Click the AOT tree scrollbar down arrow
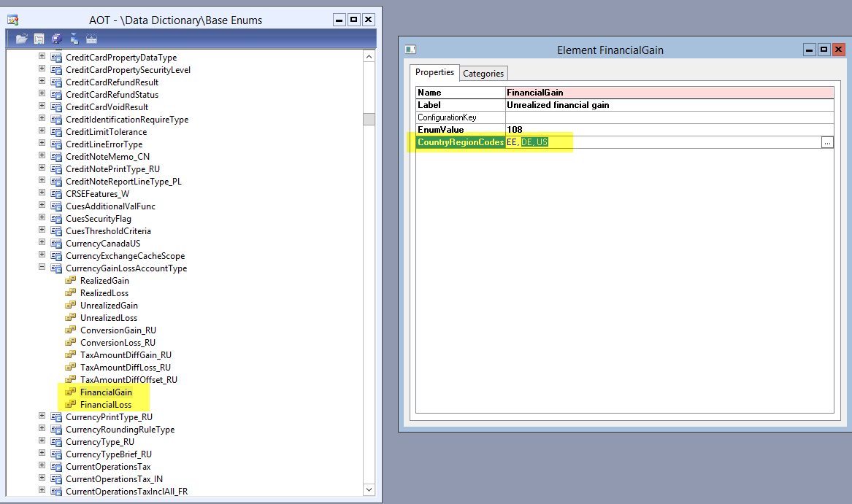 point(369,490)
